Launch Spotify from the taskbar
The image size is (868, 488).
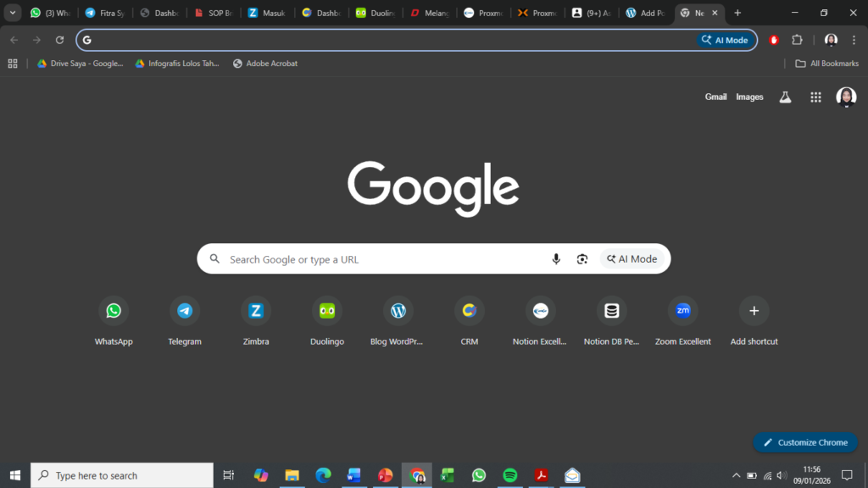pyautogui.click(x=509, y=475)
